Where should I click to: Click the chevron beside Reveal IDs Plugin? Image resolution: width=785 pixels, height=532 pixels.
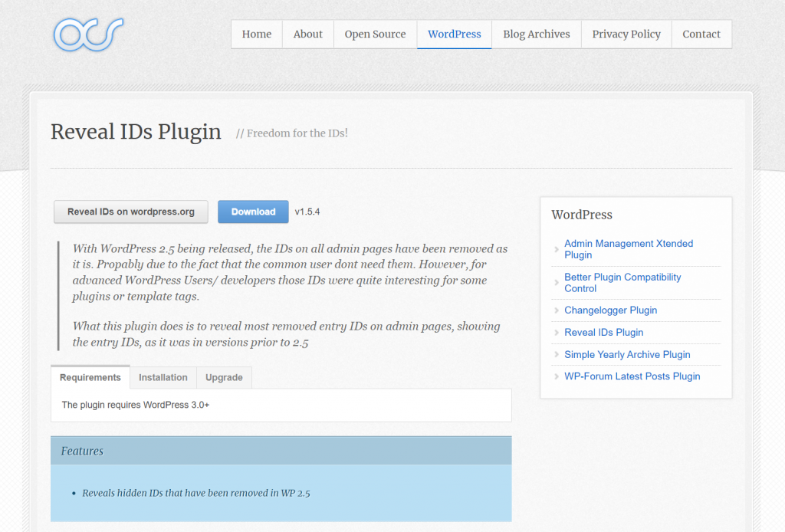[x=556, y=332]
